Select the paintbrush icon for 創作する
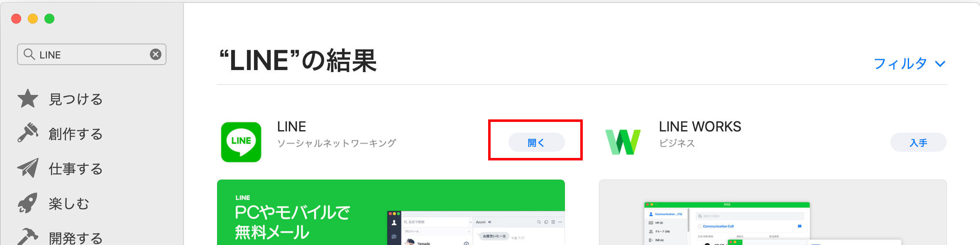The height and width of the screenshot is (245, 980). point(28,133)
